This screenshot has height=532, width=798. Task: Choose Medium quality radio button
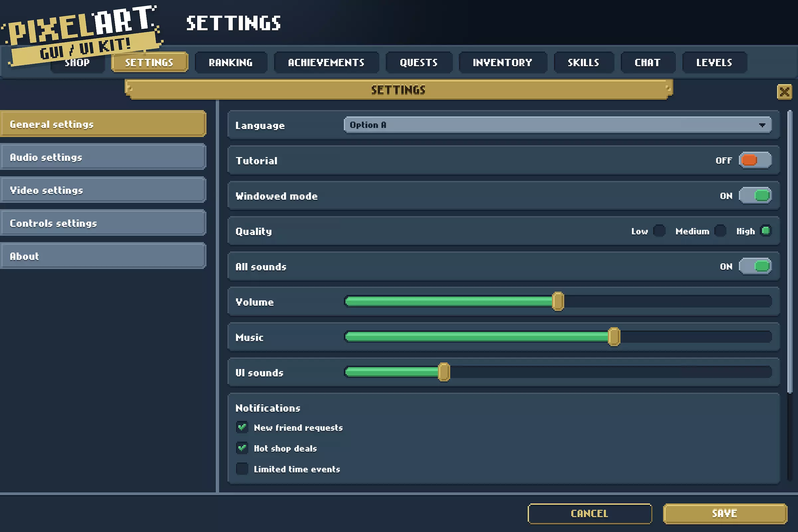tap(720, 231)
